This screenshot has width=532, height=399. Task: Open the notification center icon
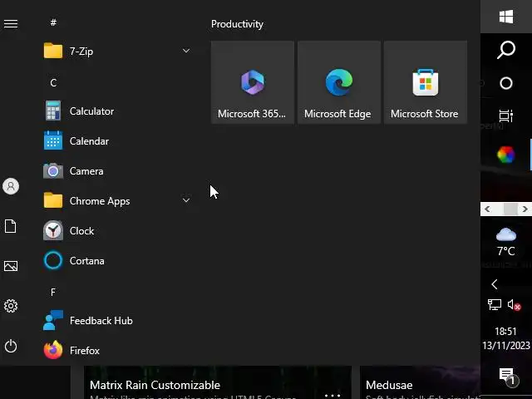(507, 377)
